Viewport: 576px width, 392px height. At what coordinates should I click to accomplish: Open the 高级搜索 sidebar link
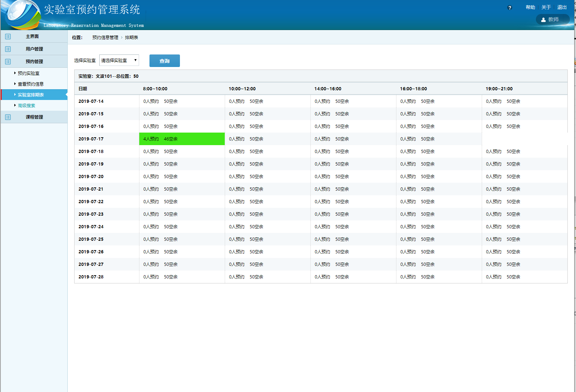coord(27,106)
